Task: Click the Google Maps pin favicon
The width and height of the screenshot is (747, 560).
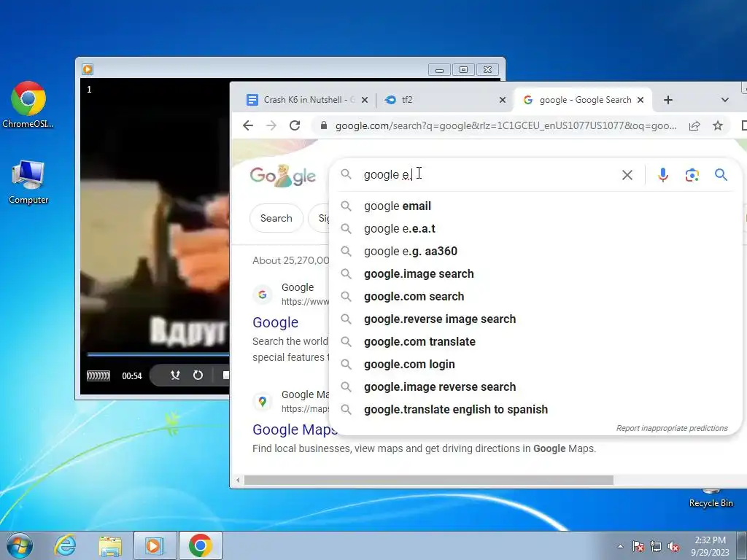Action: (262, 402)
